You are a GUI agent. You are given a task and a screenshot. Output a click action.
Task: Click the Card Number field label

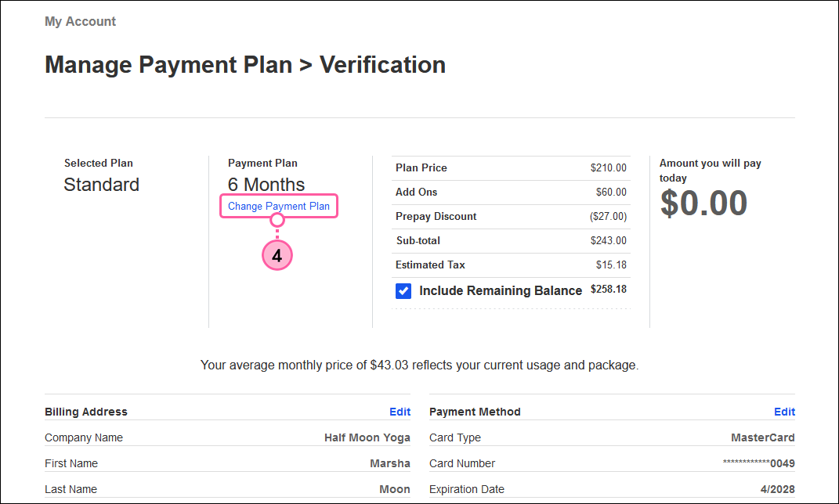pos(462,463)
